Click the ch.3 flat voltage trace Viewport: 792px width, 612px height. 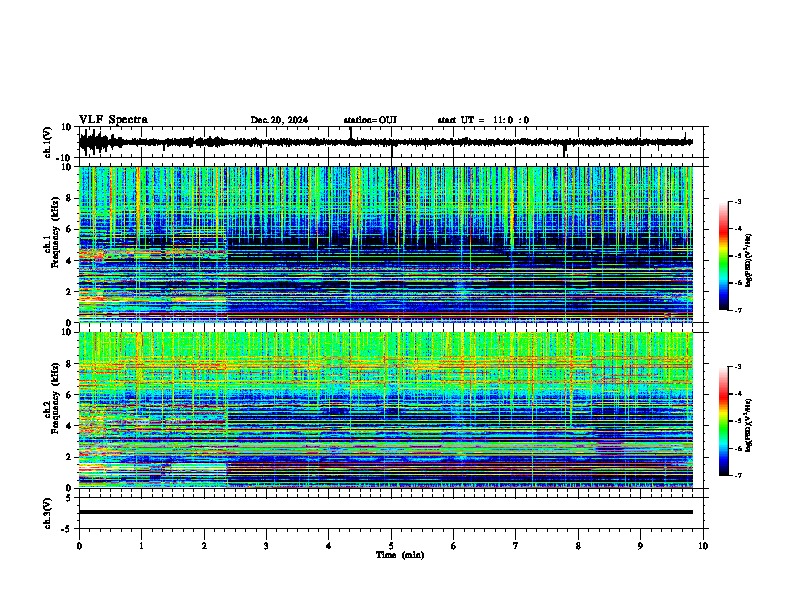click(x=386, y=512)
